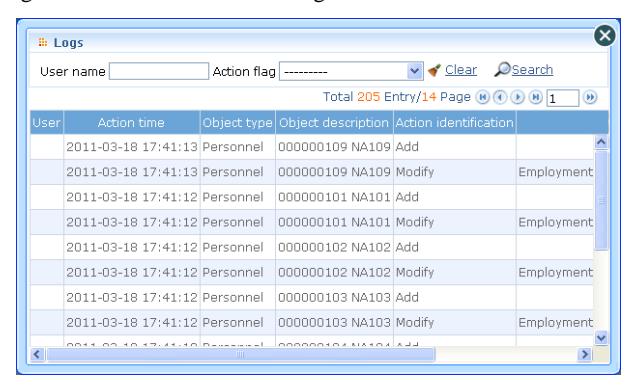Go to the previous page of logs

pyautogui.click(x=500, y=97)
